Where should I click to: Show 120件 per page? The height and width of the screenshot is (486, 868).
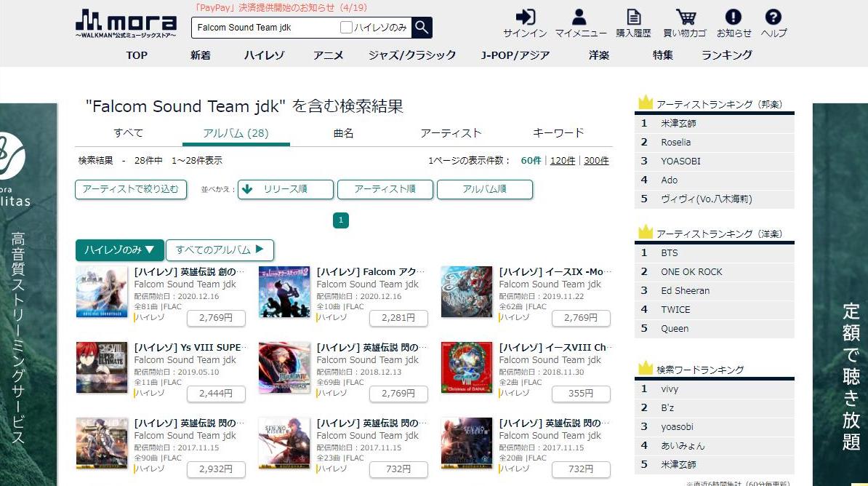click(563, 161)
